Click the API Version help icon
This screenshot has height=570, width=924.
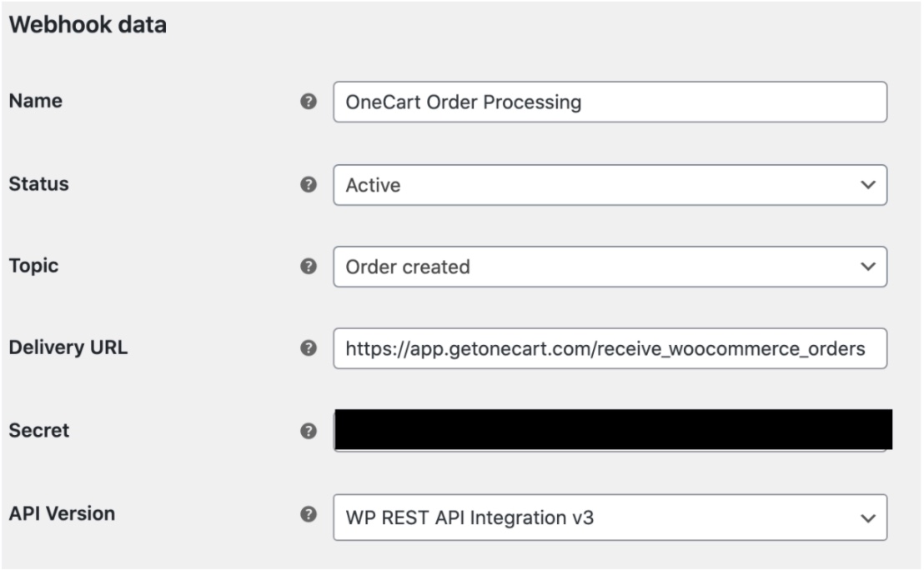pos(309,515)
